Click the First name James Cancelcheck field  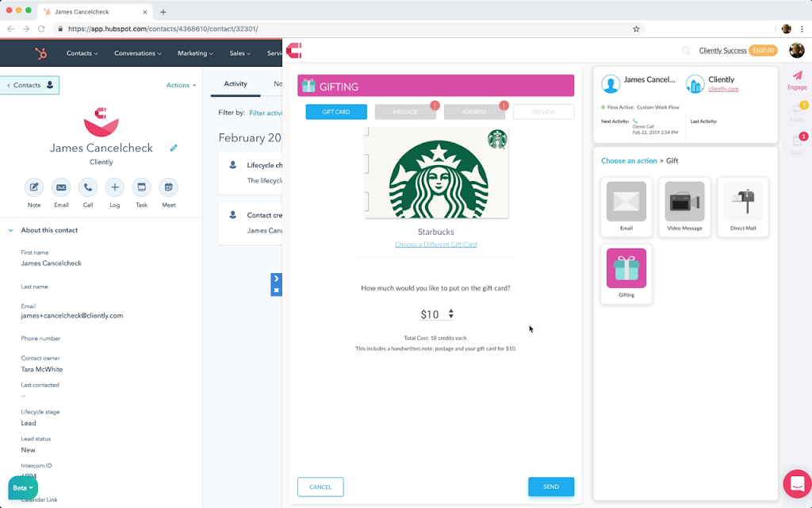[52, 264]
